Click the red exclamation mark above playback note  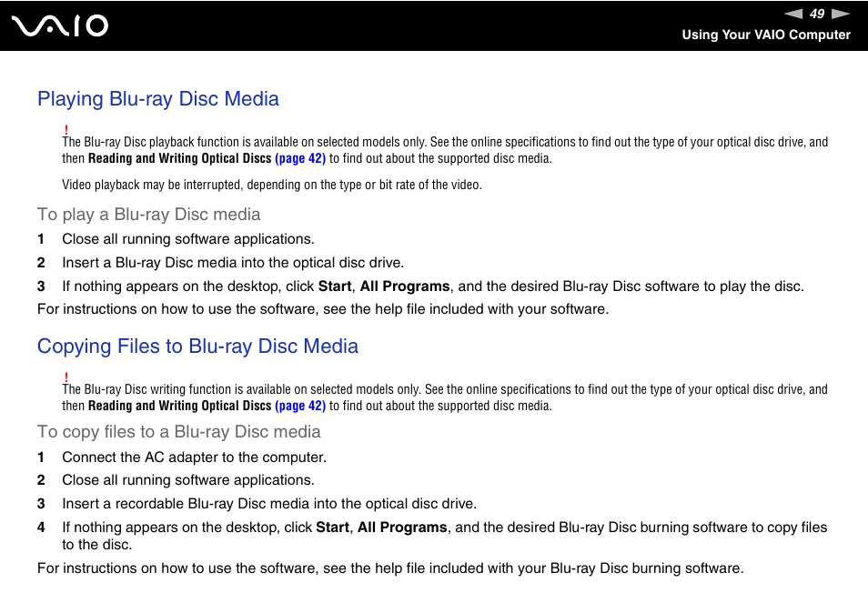66,129
